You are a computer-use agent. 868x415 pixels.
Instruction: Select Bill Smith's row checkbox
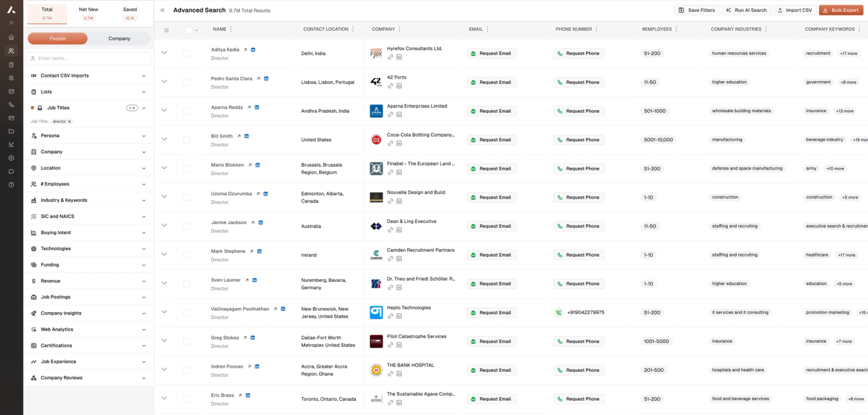[x=187, y=139]
